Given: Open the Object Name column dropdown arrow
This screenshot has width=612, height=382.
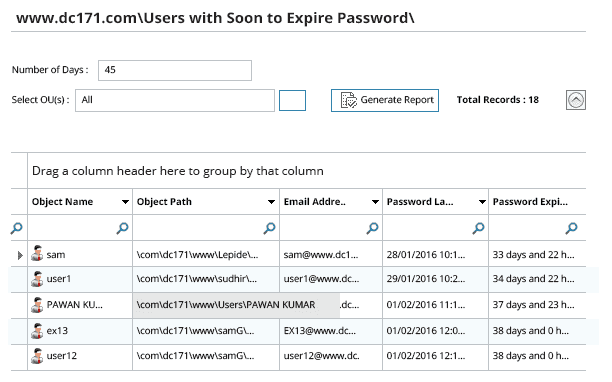Looking at the screenshot, I should 125,202.
